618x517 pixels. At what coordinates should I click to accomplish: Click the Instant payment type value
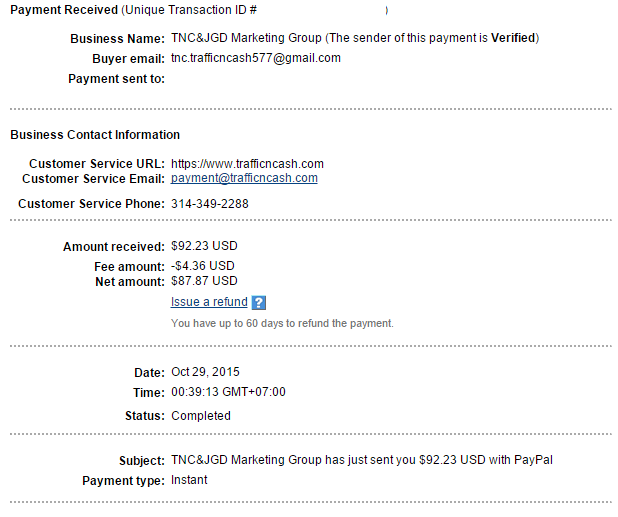click(x=189, y=480)
